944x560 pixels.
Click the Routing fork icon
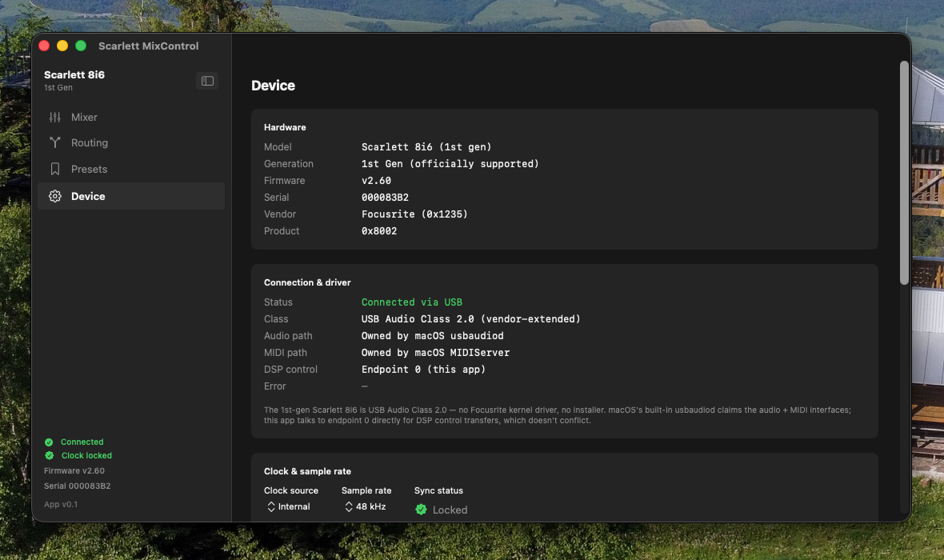pyautogui.click(x=54, y=142)
